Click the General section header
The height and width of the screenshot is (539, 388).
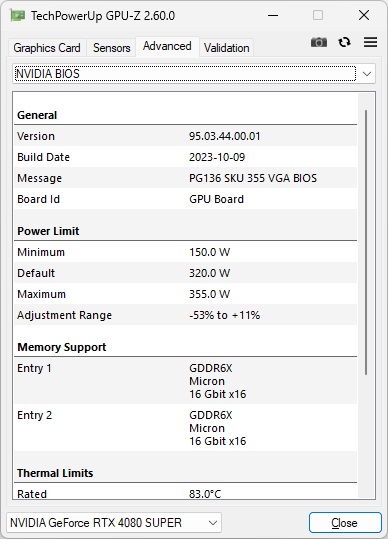(x=37, y=115)
